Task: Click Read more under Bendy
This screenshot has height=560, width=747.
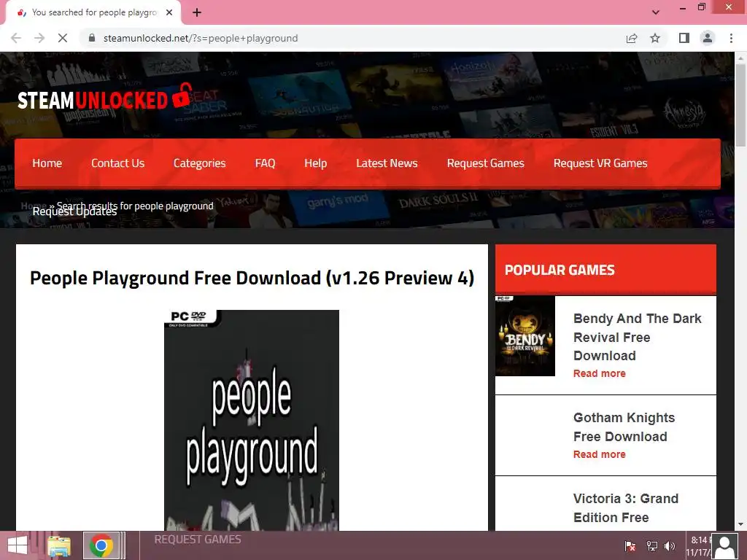Action: pos(600,373)
